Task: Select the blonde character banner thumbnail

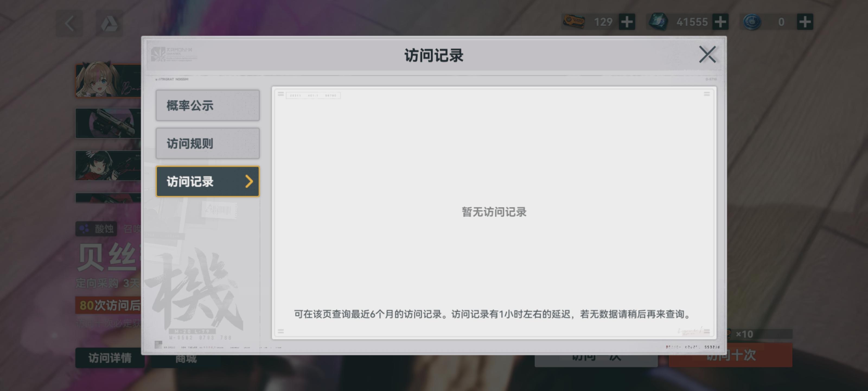Action: click(108, 80)
